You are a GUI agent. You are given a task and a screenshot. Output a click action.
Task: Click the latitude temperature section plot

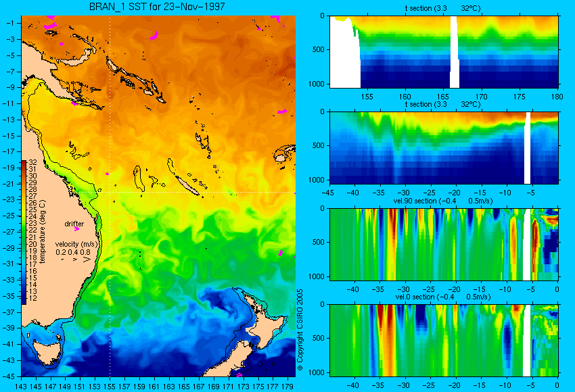point(444,147)
